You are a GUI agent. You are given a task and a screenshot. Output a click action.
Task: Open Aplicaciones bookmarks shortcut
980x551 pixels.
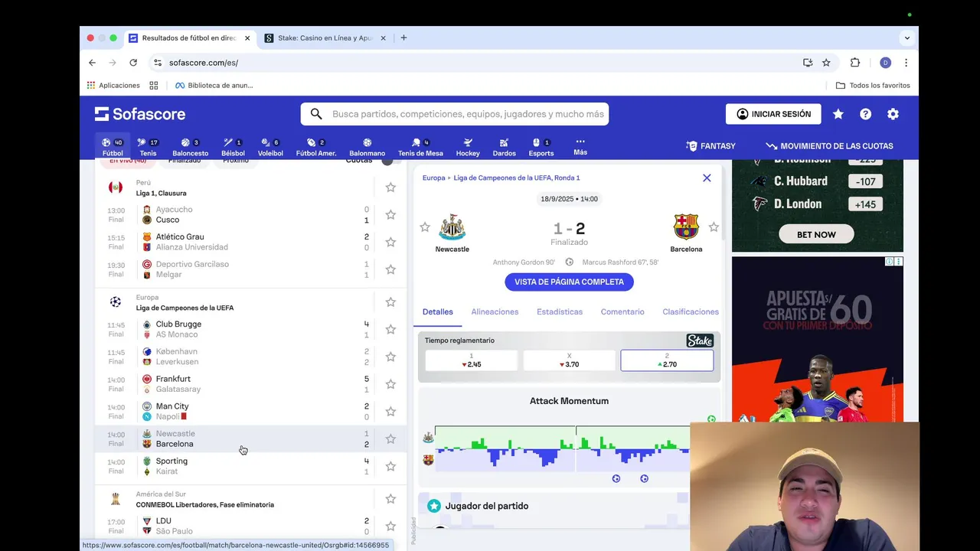113,85
